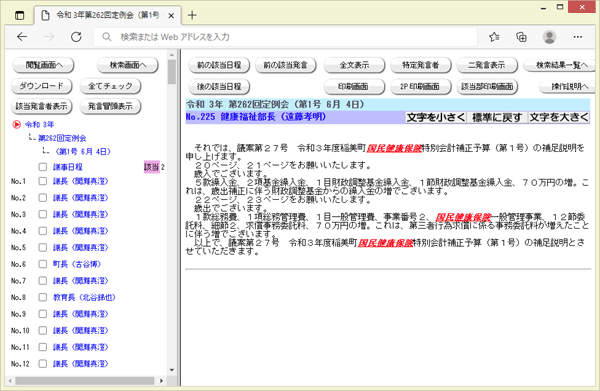Tick the 議事日程 checkbox
Viewport: 600px width, 391px height.
pyautogui.click(x=43, y=167)
